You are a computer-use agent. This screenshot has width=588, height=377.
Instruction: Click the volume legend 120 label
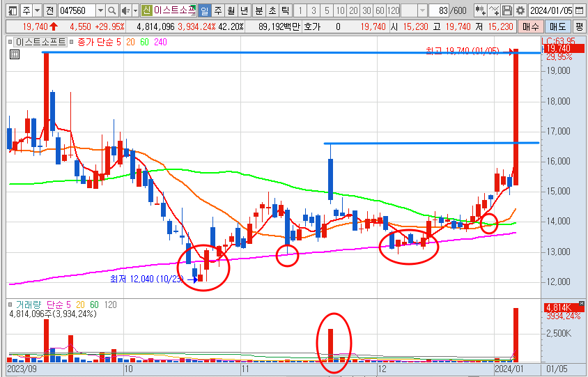tap(110, 305)
